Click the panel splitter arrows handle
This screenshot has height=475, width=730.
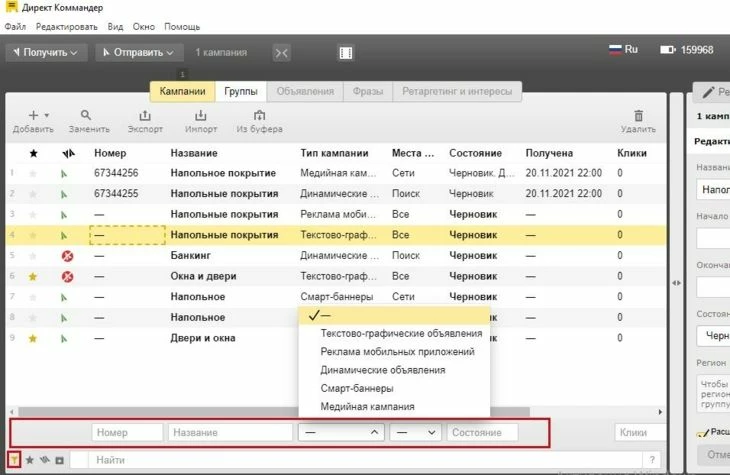coord(676,283)
